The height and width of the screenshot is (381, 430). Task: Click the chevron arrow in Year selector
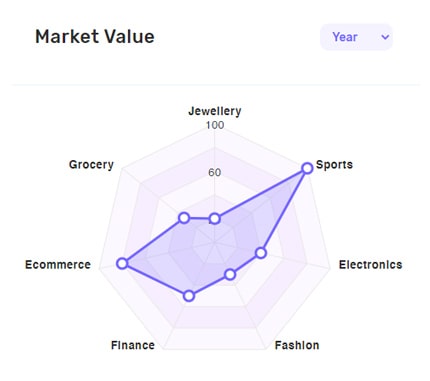coord(385,37)
